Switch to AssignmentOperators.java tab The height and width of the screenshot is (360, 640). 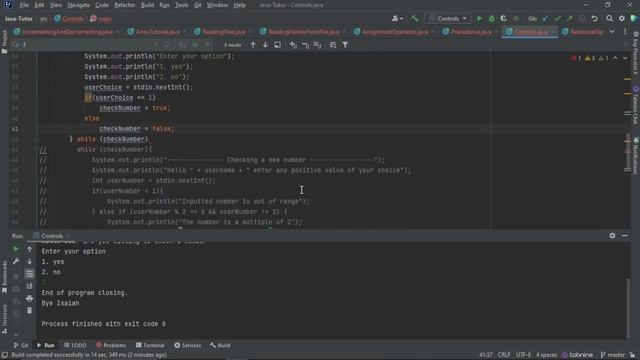point(395,32)
